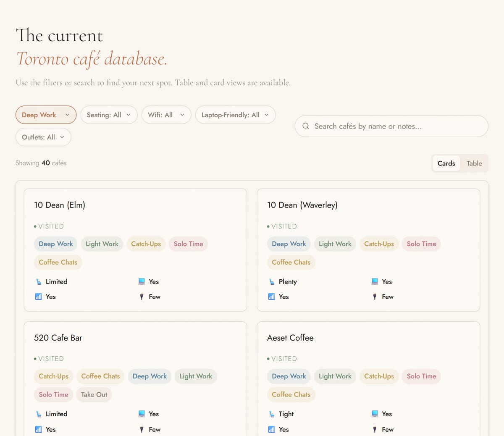Open the 10 Dean (Elm) café title
Viewport: 504px width, 436px height.
(x=60, y=205)
